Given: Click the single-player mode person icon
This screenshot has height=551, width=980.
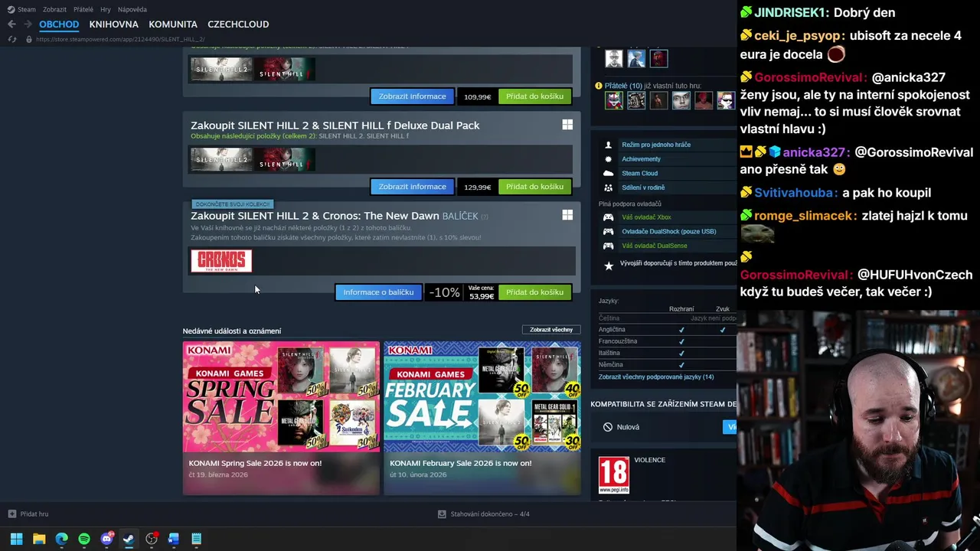Looking at the screenshot, I should [x=609, y=145].
